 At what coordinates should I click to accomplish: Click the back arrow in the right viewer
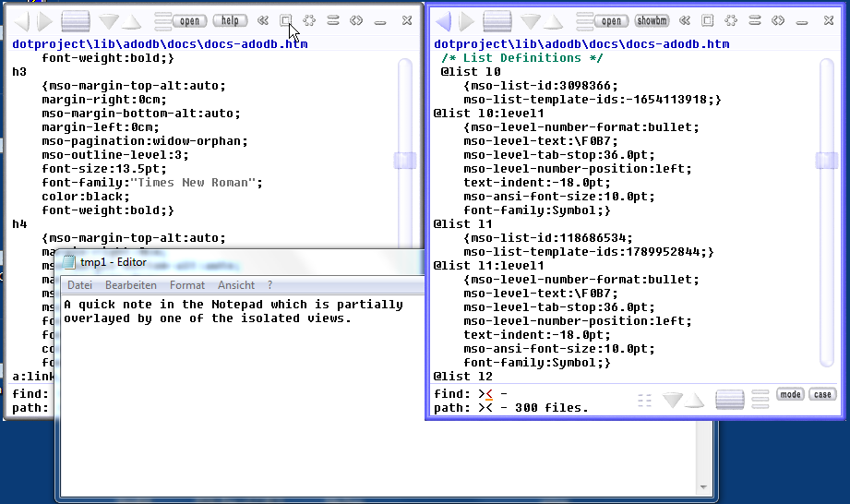[444, 20]
